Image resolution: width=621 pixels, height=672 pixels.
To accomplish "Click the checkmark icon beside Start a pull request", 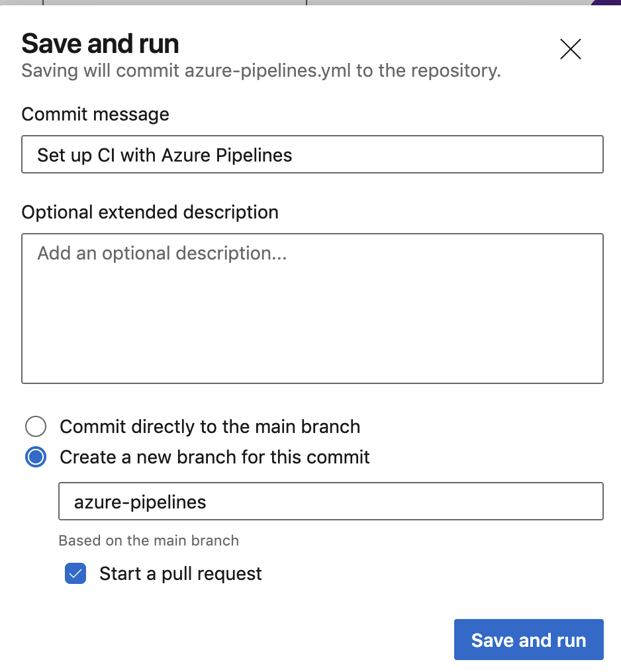I will pos(75,573).
